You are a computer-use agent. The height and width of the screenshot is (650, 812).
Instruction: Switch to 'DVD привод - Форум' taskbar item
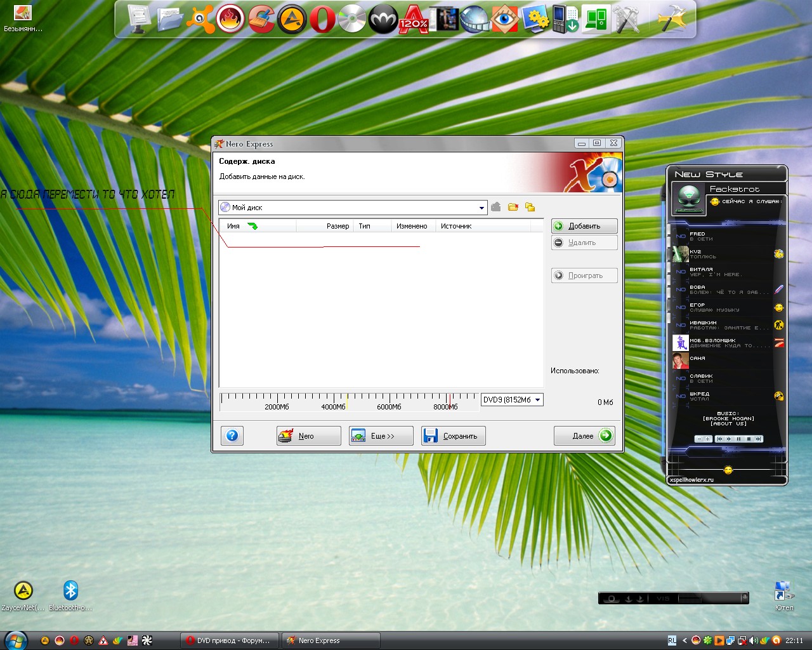228,640
